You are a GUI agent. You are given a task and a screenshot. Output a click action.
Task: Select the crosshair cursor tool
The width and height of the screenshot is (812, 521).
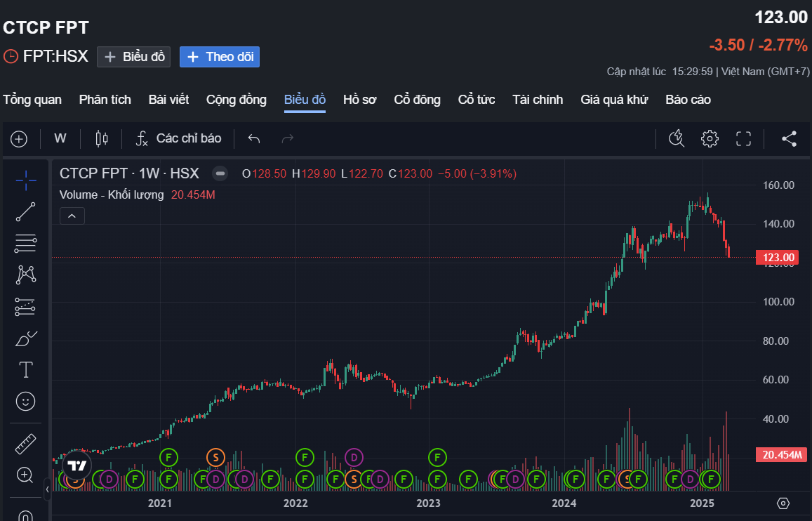26,180
